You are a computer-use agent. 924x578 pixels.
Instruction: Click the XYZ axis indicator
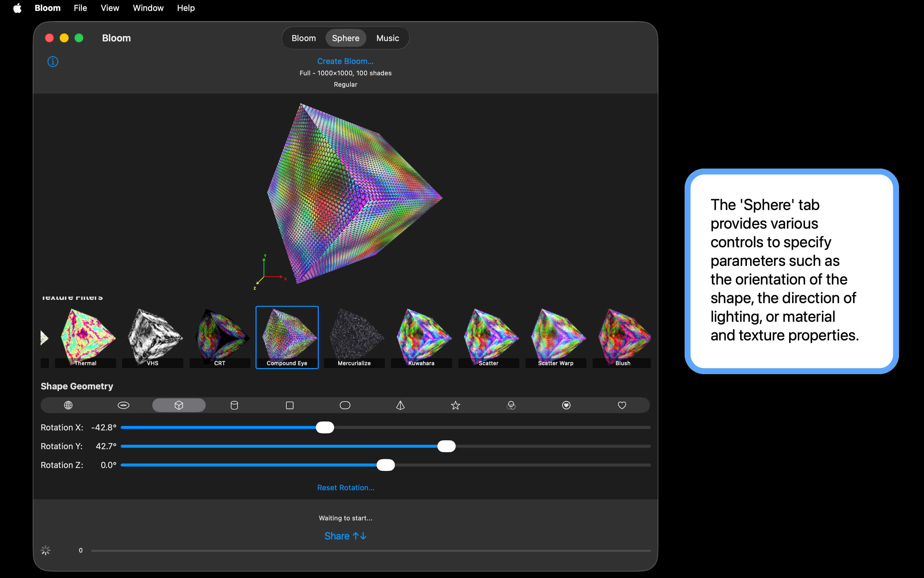[269, 272]
